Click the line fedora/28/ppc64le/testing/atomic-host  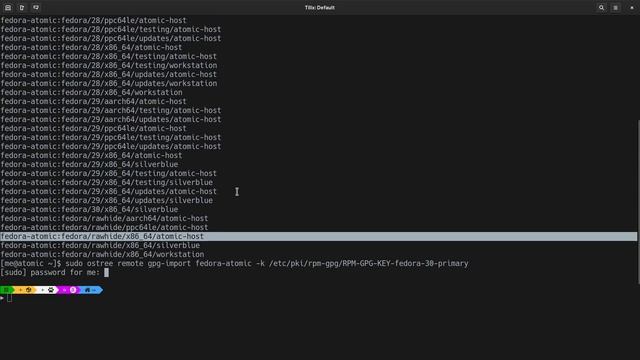point(111,29)
